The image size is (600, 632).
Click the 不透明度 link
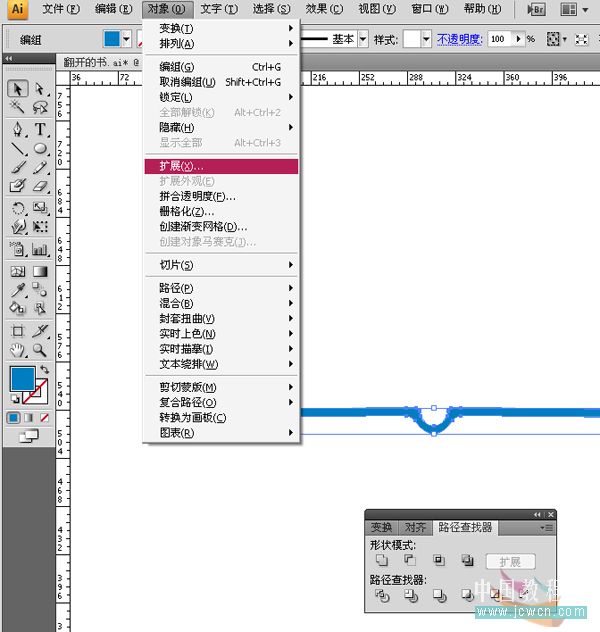[459, 39]
